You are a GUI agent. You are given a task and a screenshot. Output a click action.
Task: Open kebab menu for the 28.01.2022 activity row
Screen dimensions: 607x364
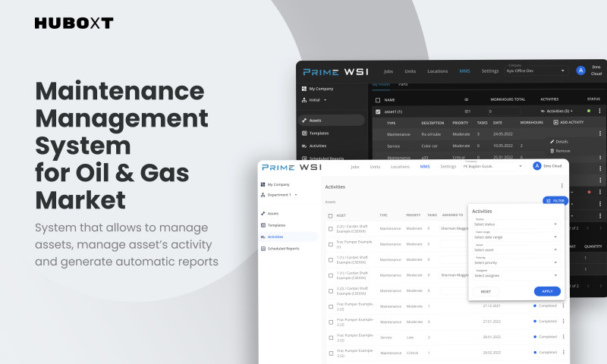[x=563, y=337]
